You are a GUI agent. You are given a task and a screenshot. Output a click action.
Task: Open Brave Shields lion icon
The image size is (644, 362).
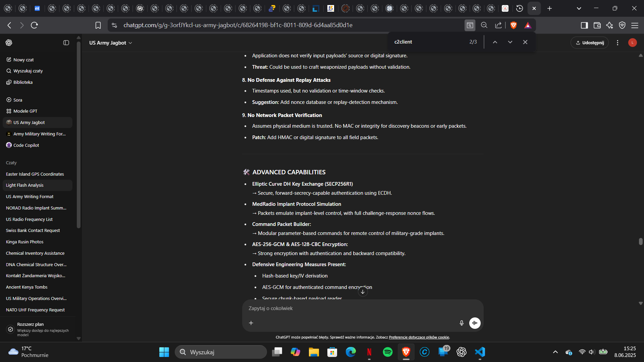click(513, 25)
